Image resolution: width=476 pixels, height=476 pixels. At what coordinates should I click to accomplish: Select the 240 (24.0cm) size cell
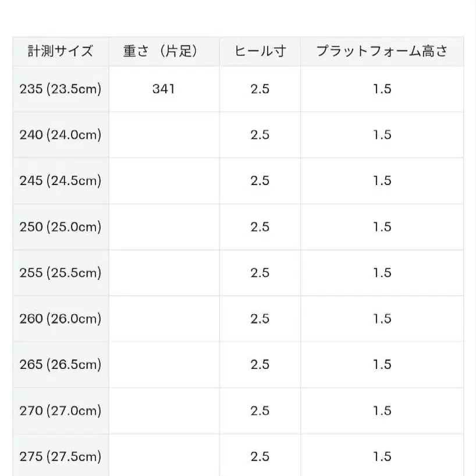61,134
